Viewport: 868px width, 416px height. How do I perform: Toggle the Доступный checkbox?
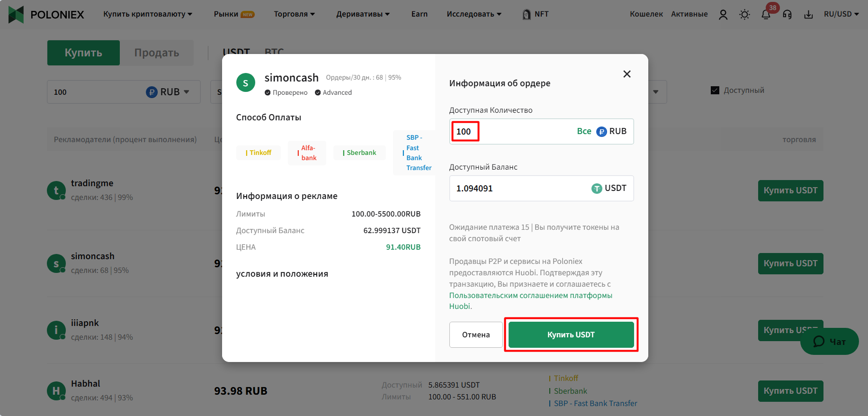[x=715, y=90]
